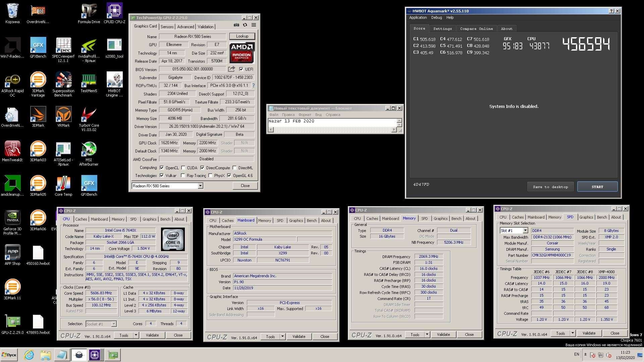The height and width of the screenshot is (362, 644).
Task: Click GPU-Z Lookup button
Action: [x=242, y=36]
